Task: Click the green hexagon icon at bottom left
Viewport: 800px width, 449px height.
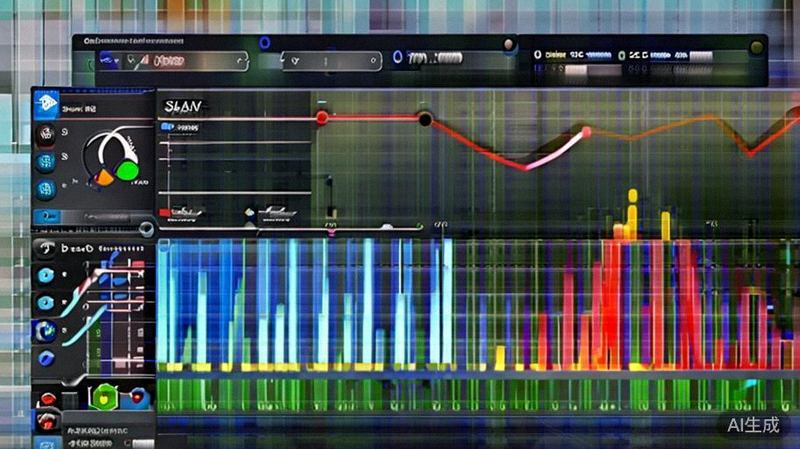Action: click(103, 397)
